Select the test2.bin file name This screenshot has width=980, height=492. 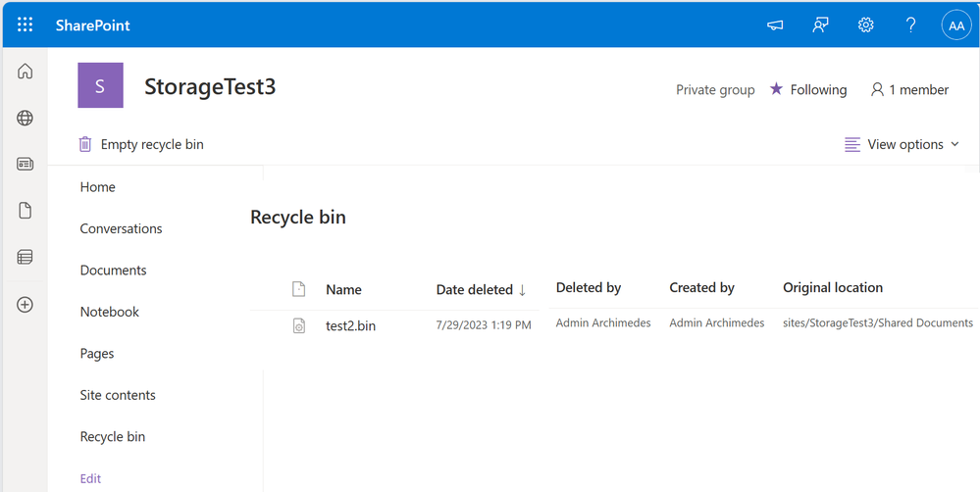350,326
